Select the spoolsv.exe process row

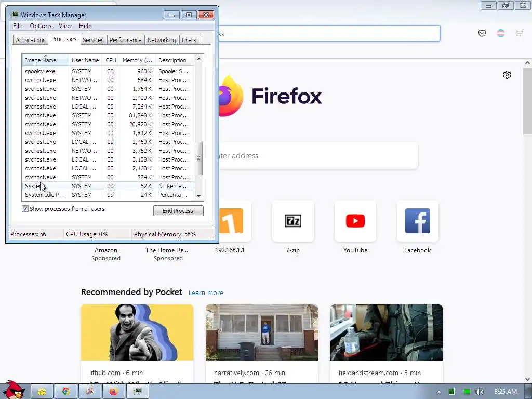coord(108,71)
